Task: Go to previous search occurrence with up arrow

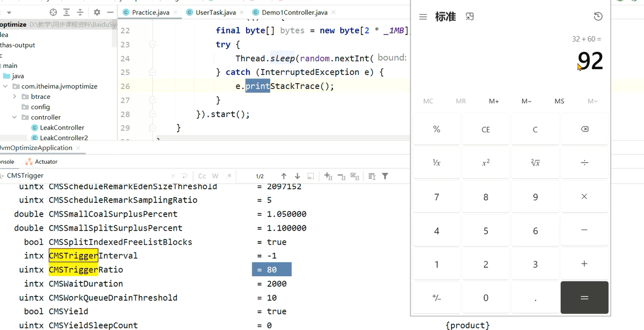Action: (x=284, y=176)
